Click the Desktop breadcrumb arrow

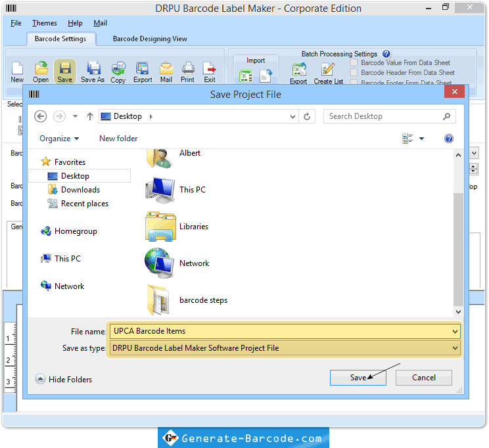point(151,117)
